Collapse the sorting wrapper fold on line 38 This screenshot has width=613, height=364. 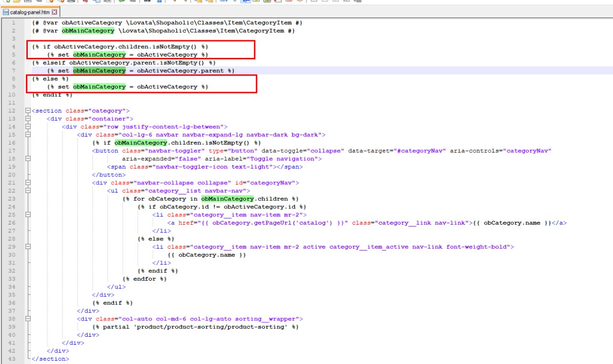[x=28, y=318]
